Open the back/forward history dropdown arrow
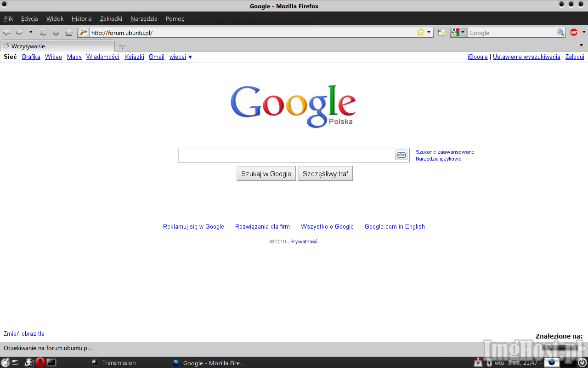The image size is (588, 368). pos(31,32)
